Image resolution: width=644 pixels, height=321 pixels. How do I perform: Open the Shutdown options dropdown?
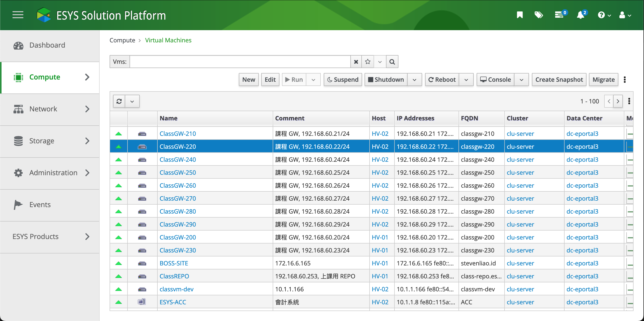point(414,80)
